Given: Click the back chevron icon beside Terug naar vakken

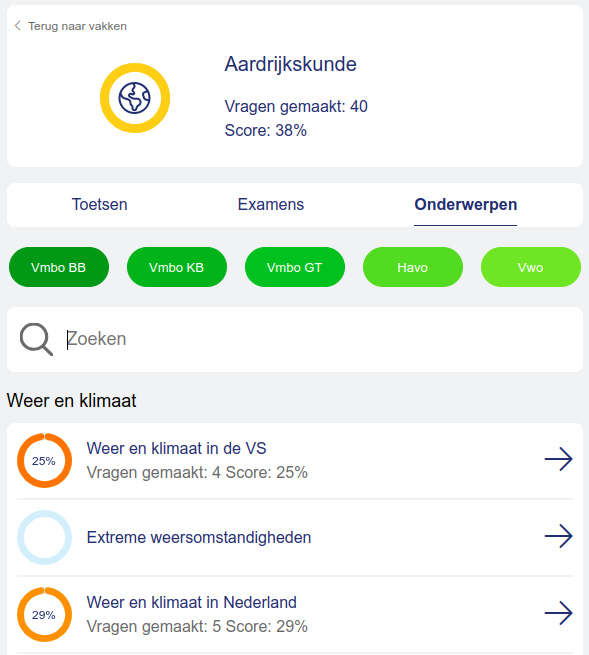Looking at the screenshot, I should point(18,26).
